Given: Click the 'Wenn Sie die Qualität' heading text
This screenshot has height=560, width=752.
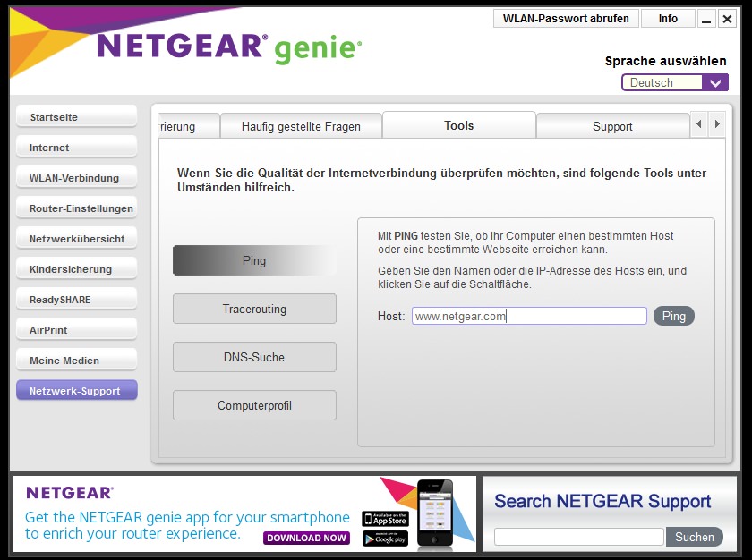Looking at the screenshot, I should coord(441,180).
